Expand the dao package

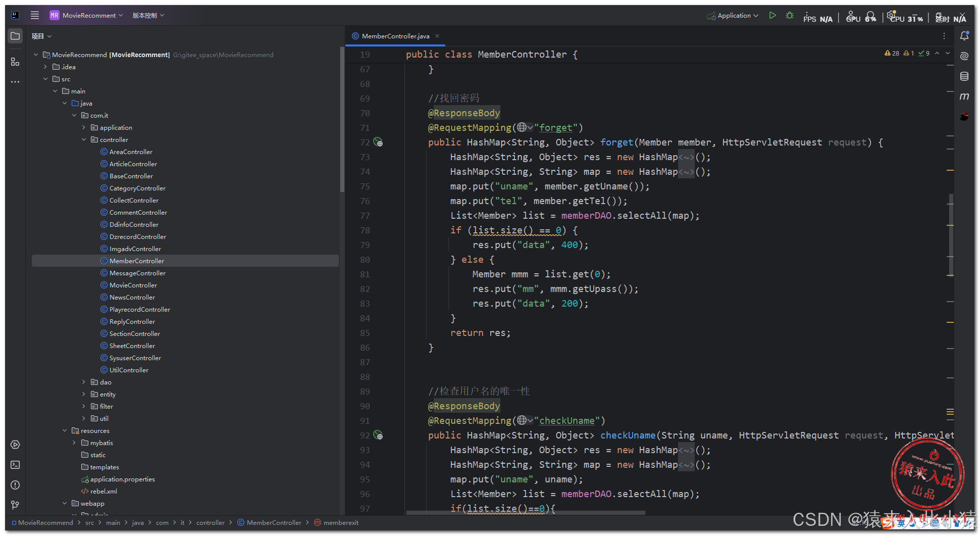point(83,382)
